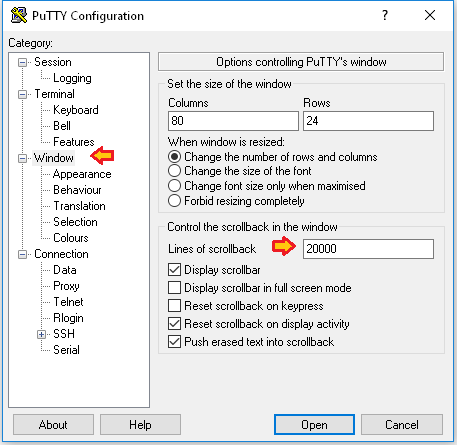
Task: Open the Proxy category
Action: point(66,286)
